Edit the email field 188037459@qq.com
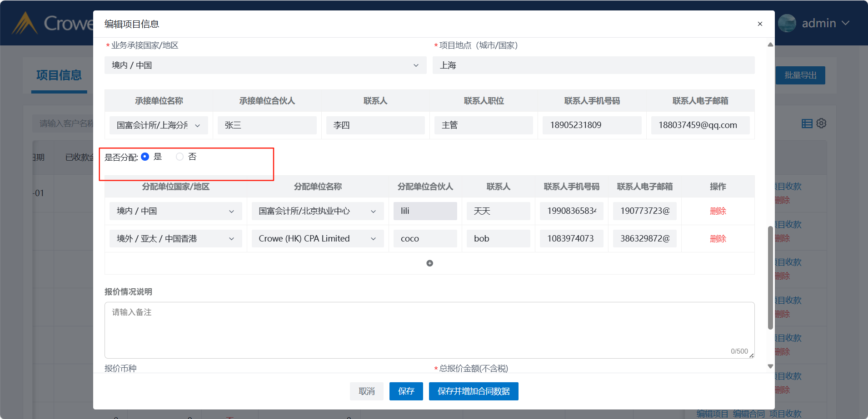Image resolution: width=868 pixels, height=419 pixels. tap(700, 125)
